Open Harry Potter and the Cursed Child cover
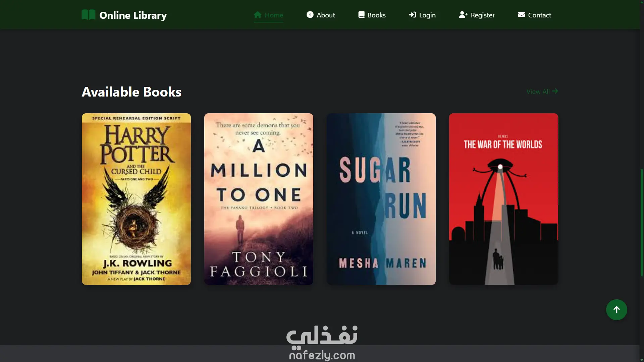644x362 pixels. point(136,199)
